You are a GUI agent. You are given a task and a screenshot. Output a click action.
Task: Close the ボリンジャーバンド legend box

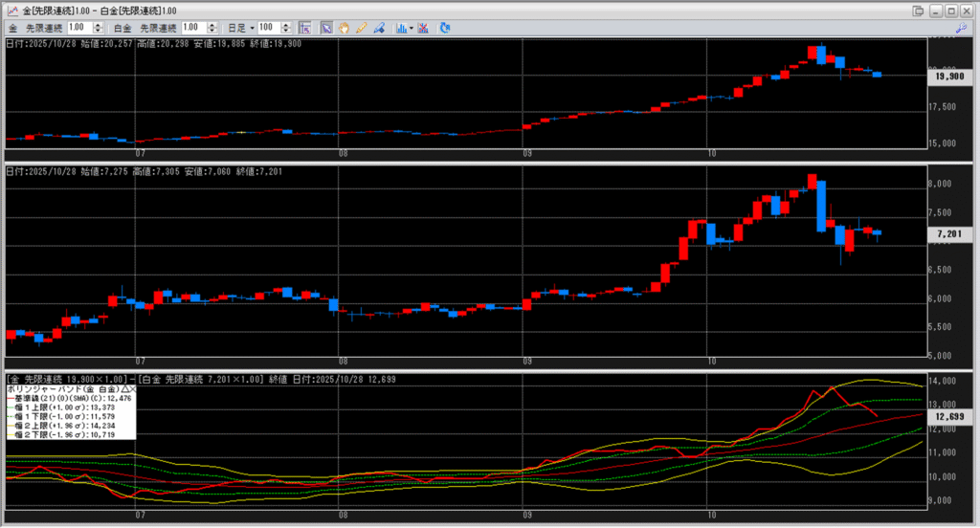134,390
